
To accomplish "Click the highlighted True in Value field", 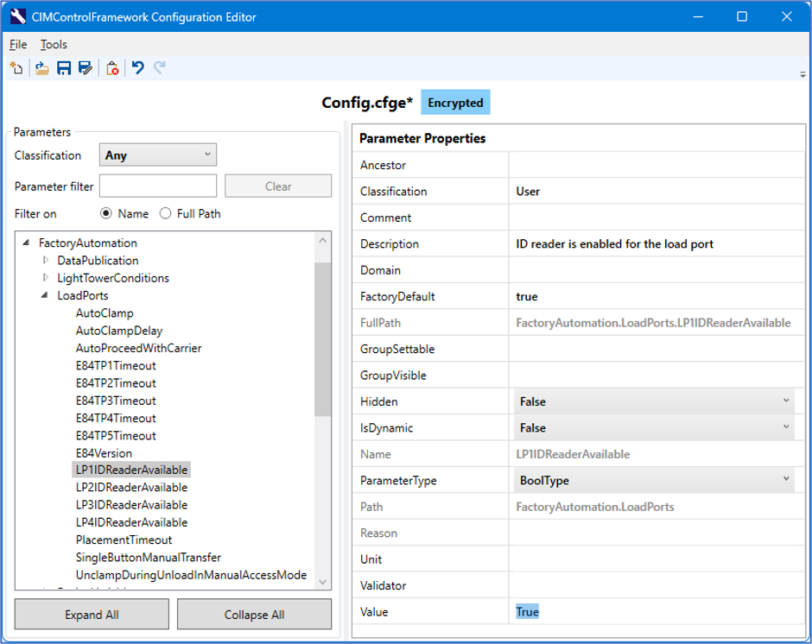I will coord(527,612).
